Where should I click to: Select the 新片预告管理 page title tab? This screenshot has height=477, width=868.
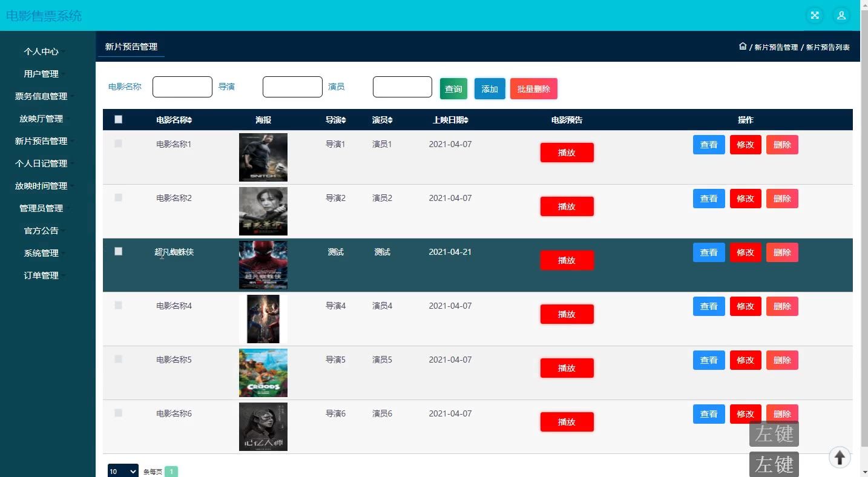pyautogui.click(x=131, y=47)
